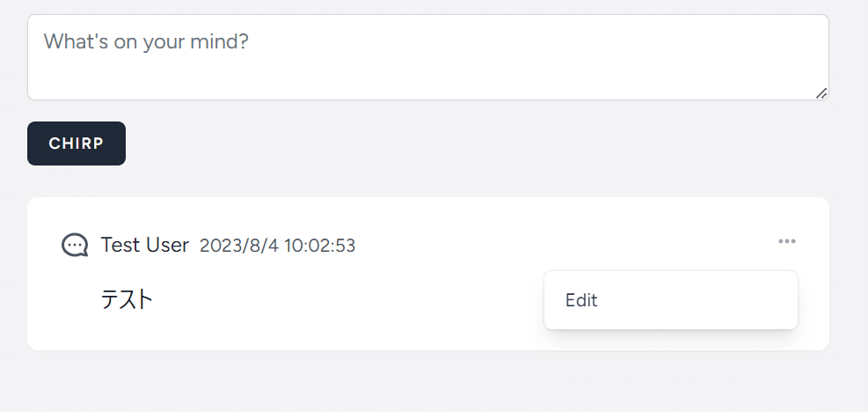Click the timestamp 2023/8/4 10:02:53

point(277,246)
